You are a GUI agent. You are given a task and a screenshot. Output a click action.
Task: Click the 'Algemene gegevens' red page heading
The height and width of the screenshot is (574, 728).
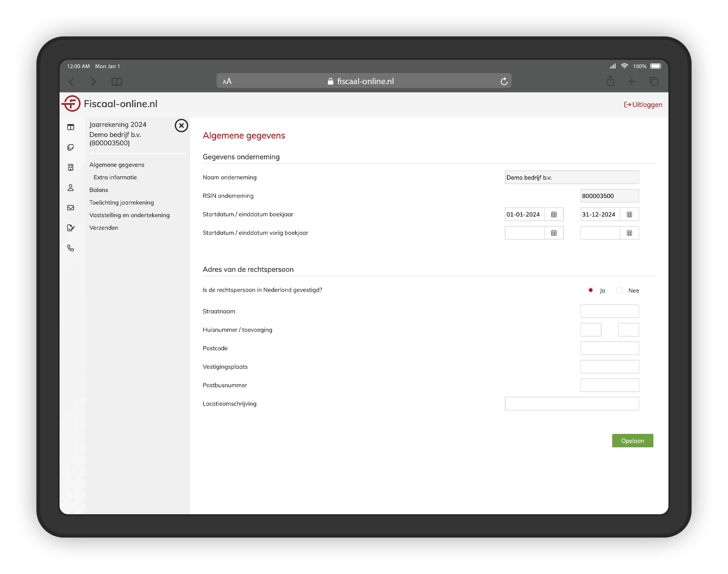click(x=244, y=135)
